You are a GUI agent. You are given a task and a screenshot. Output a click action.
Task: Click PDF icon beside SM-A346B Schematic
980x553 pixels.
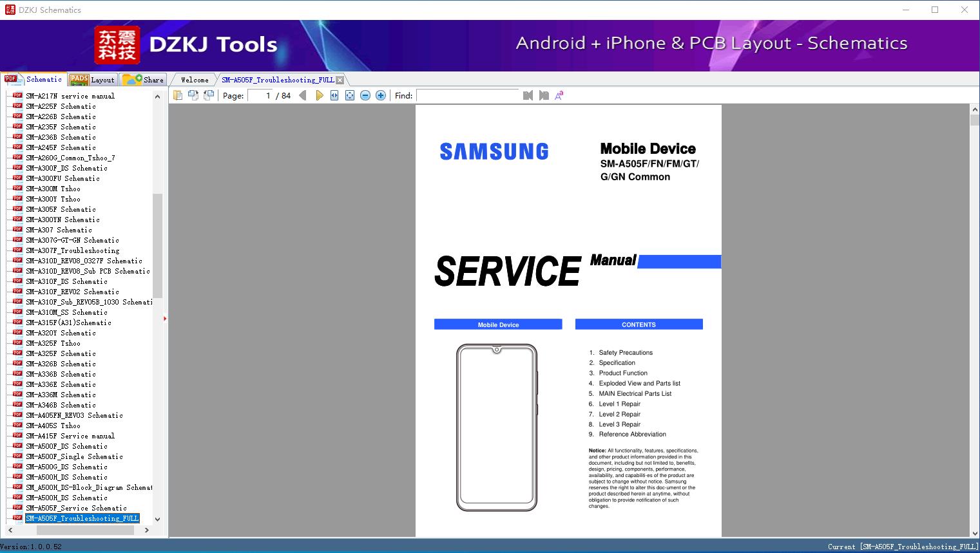17,404
